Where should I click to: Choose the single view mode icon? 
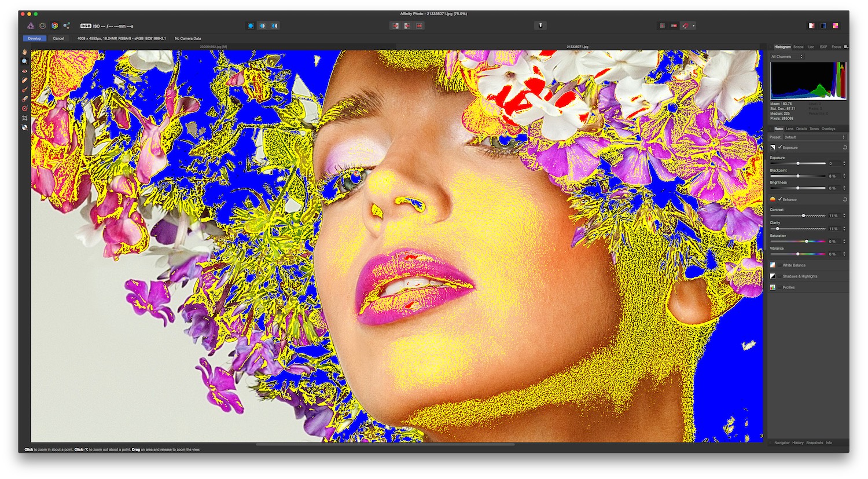pyautogui.click(x=251, y=25)
